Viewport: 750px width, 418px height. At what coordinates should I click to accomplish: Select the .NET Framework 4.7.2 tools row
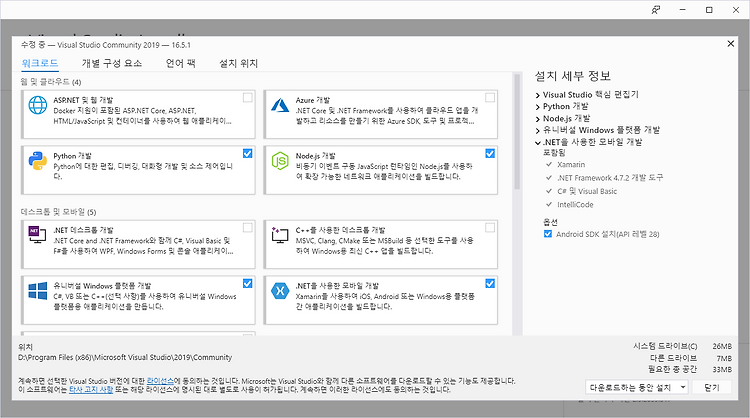605,178
